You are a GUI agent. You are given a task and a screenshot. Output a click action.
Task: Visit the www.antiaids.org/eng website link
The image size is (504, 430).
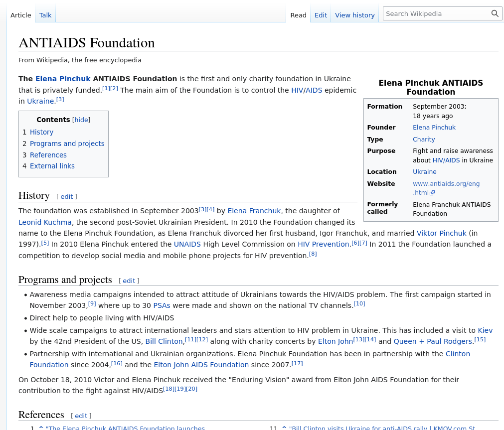pyautogui.click(x=446, y=184)
